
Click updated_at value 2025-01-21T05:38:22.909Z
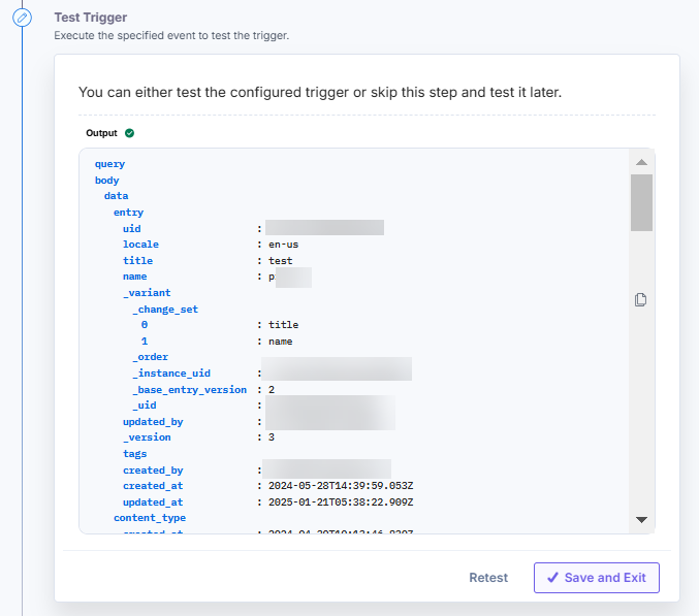click(341, 502)
